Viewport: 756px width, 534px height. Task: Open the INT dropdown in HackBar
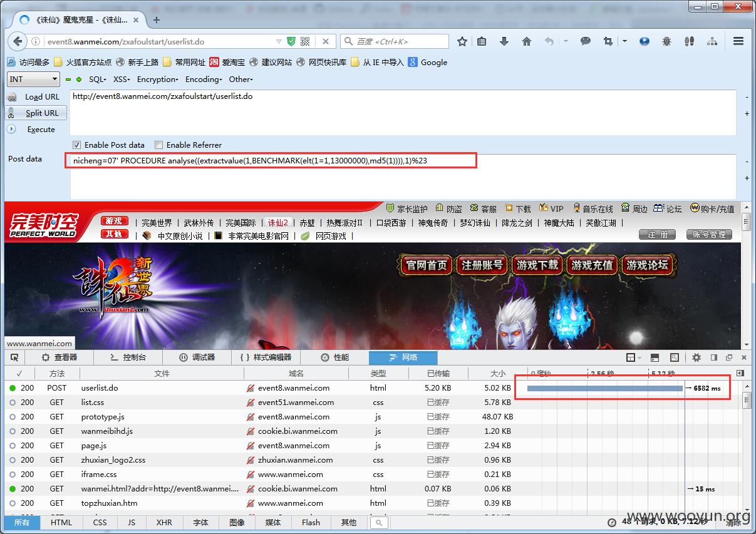click(x=33, y=80)
